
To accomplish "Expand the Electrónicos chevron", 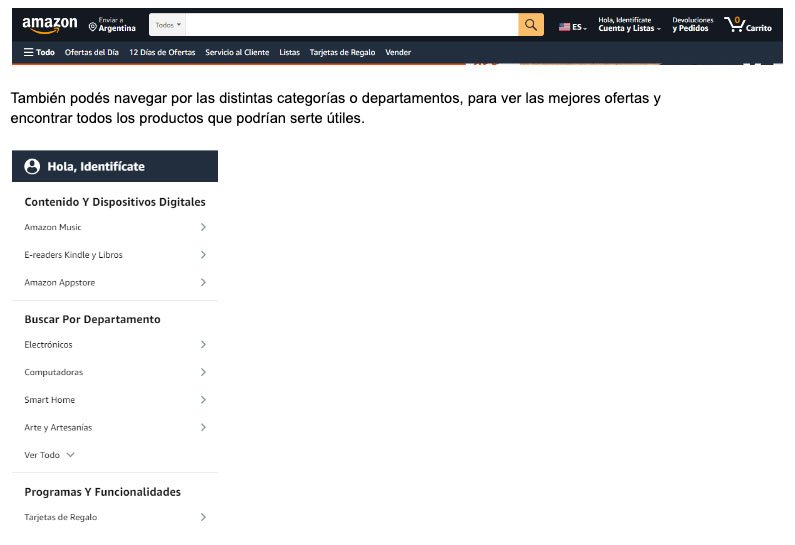I will coord(203,345).
